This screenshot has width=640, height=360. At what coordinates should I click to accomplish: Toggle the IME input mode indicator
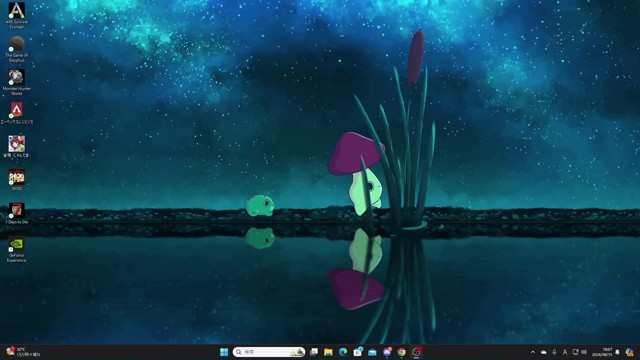(565, 352)
